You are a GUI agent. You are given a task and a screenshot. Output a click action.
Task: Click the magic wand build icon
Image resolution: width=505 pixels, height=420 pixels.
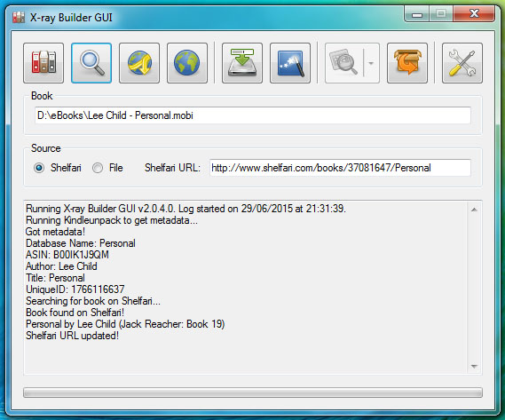[x=290, y=63]
